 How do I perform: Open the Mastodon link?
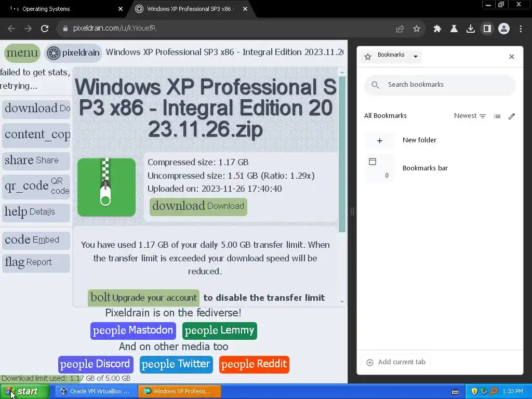[x=133, y=331]
